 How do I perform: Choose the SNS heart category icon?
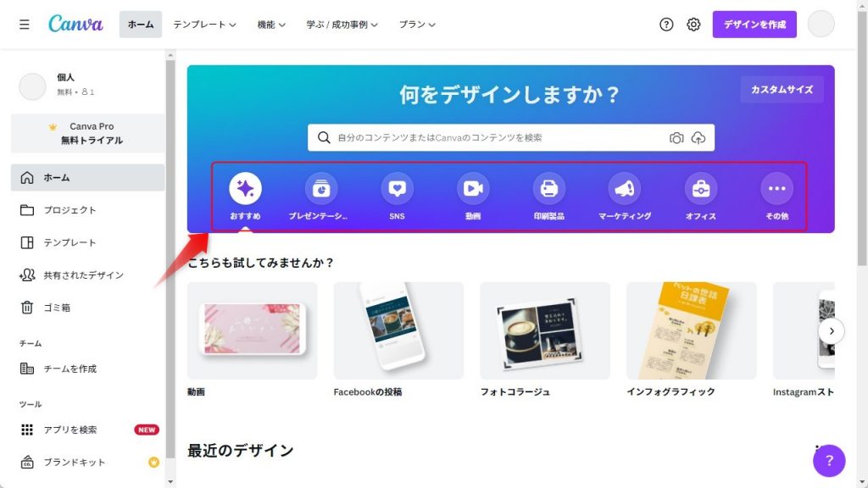(397, 189)
